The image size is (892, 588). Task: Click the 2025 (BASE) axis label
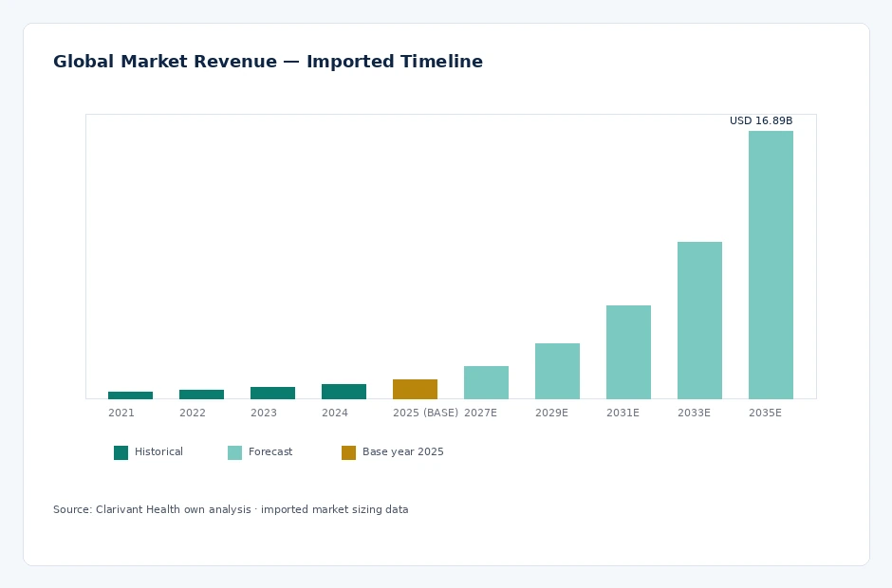(x=425, y=413)
